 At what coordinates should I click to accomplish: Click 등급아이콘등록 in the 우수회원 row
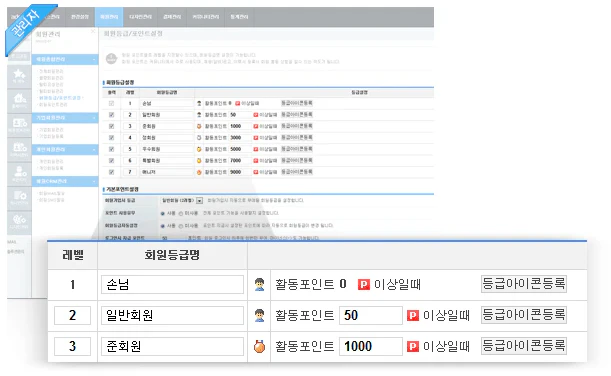coord(297,149)
